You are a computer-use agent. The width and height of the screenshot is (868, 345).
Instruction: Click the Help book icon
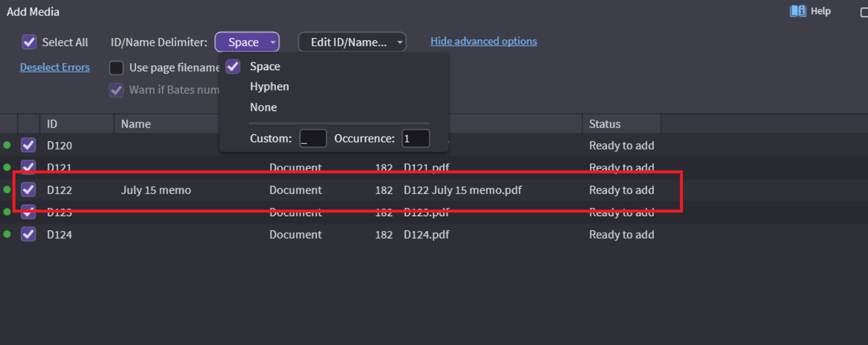797,11
